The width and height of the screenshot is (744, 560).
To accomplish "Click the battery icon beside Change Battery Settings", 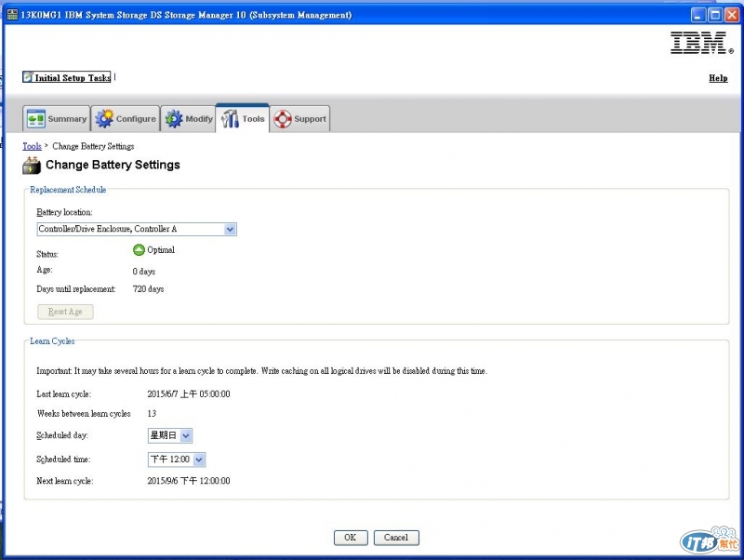I will click(32, 166).
